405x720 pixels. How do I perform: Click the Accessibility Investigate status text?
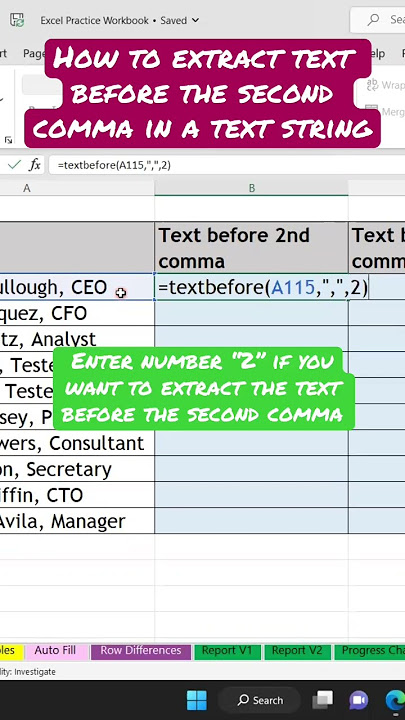tap(28, 672)
